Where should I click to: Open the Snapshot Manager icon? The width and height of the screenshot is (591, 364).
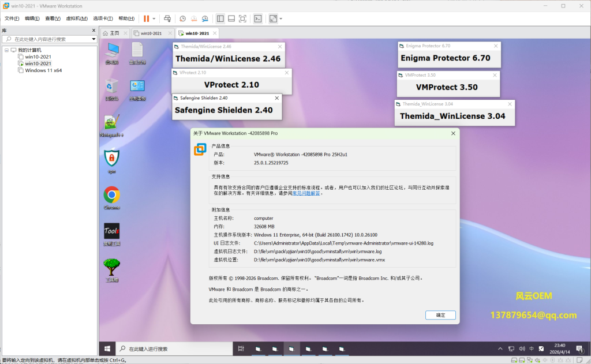(x=205, y=18)
